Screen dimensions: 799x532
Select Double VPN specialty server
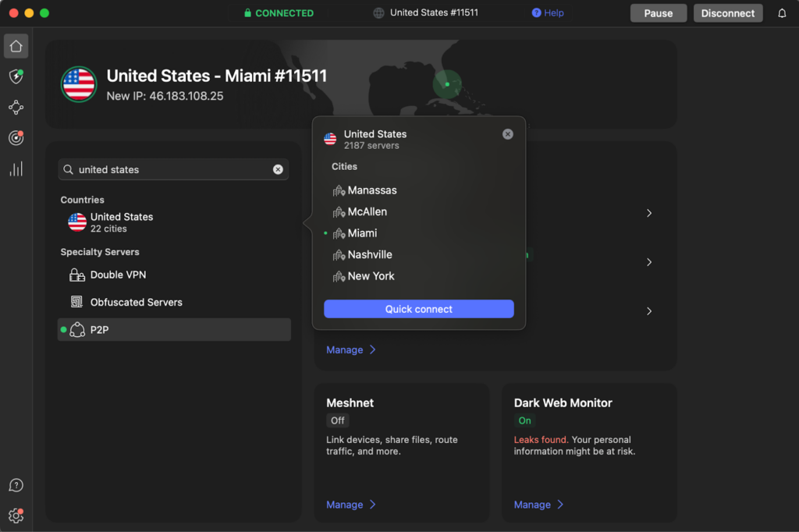174,275
